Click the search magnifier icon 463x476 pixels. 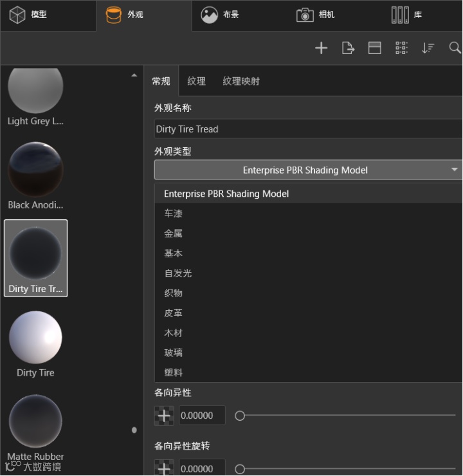point(455,48)
